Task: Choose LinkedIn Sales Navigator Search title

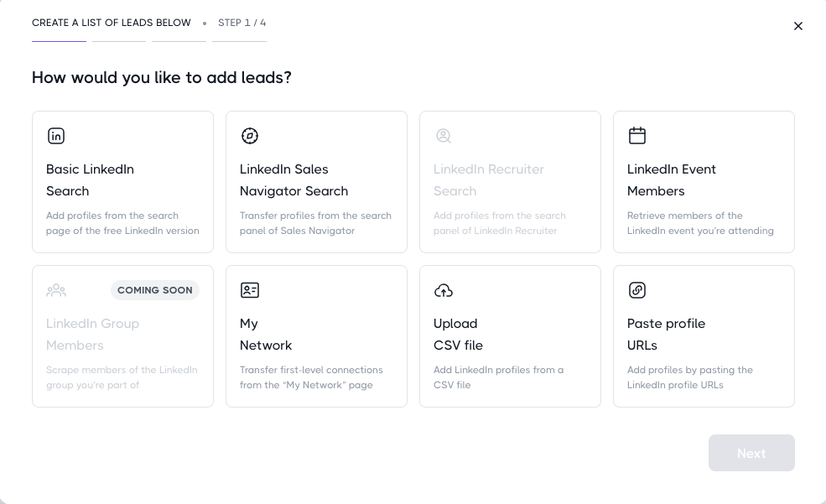Action: click(294, 179)
